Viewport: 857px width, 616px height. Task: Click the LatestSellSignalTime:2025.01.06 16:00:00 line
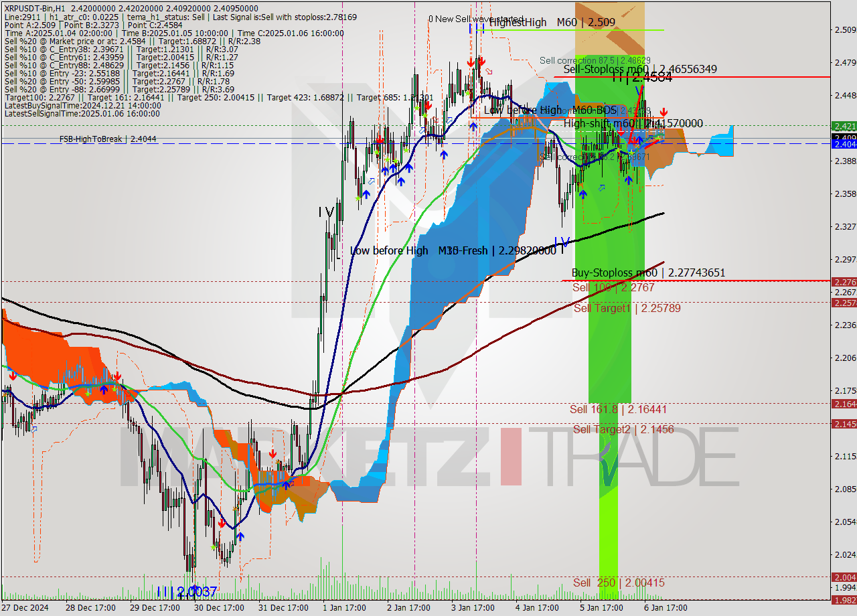tap(82, 114)
